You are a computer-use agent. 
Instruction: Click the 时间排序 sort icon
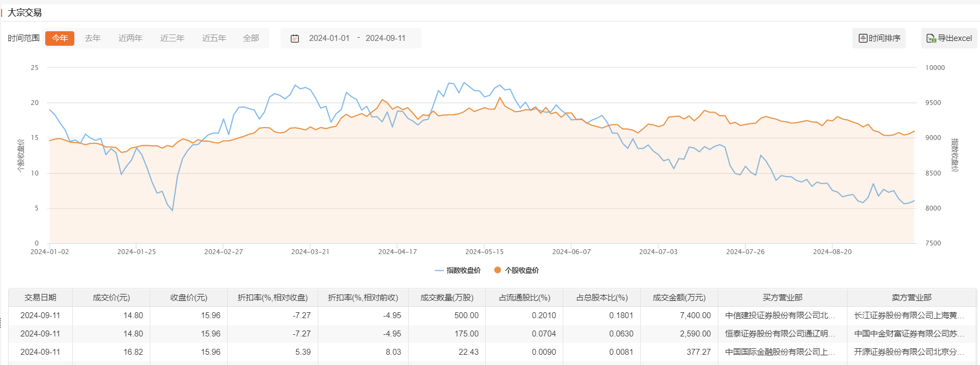(863, 38)
